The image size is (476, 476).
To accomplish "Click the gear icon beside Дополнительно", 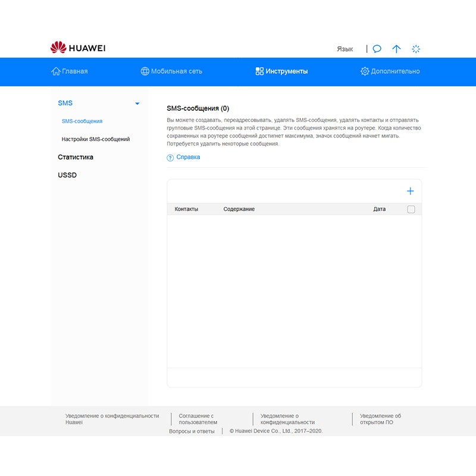I will click(365, 71).
